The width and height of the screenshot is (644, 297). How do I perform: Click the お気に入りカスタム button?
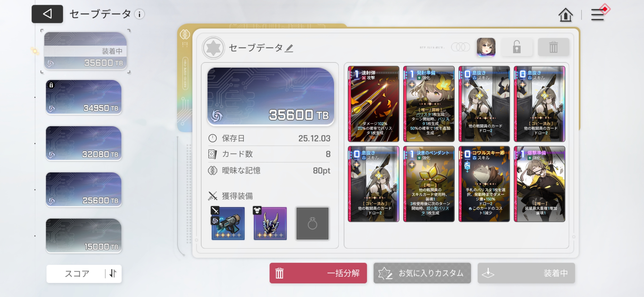point(422,273)
